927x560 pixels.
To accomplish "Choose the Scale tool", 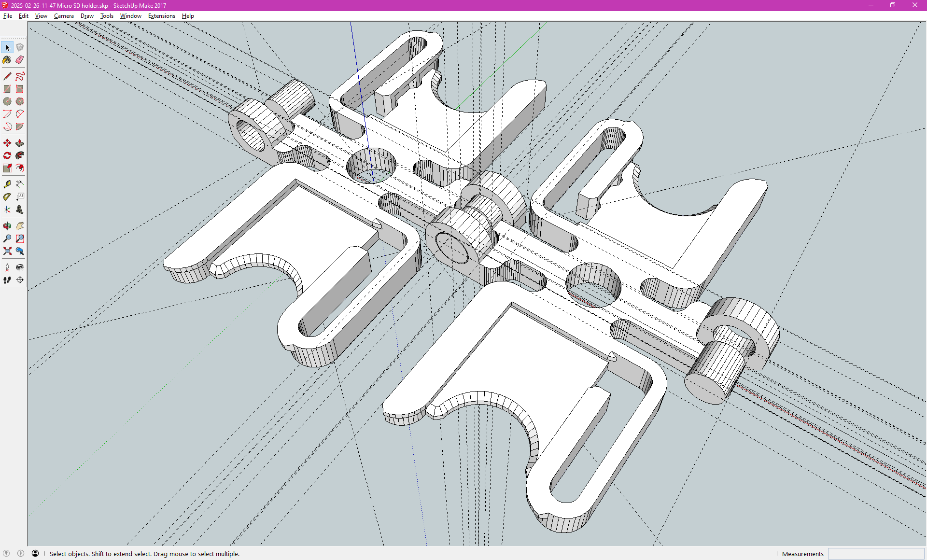I will pyautogui.click(x=7, y=168).
